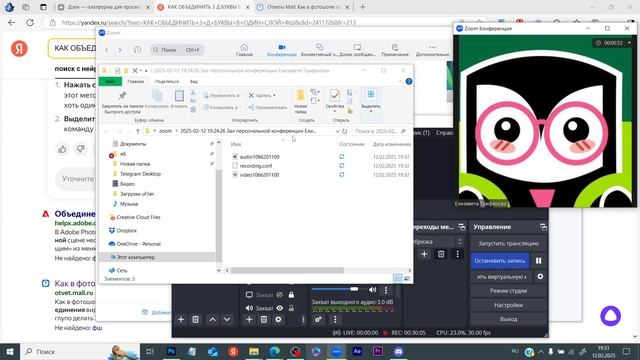The height and width of the screenshot is (360, 640).
Task: Open Properties in Explorer ribbon
Action: pos(335,101)
